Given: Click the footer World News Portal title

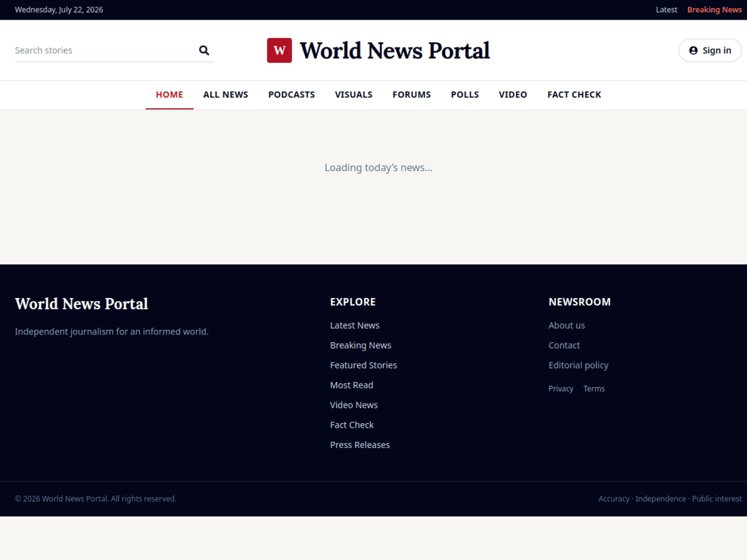Looking at the screenshot, I should 81,304.
